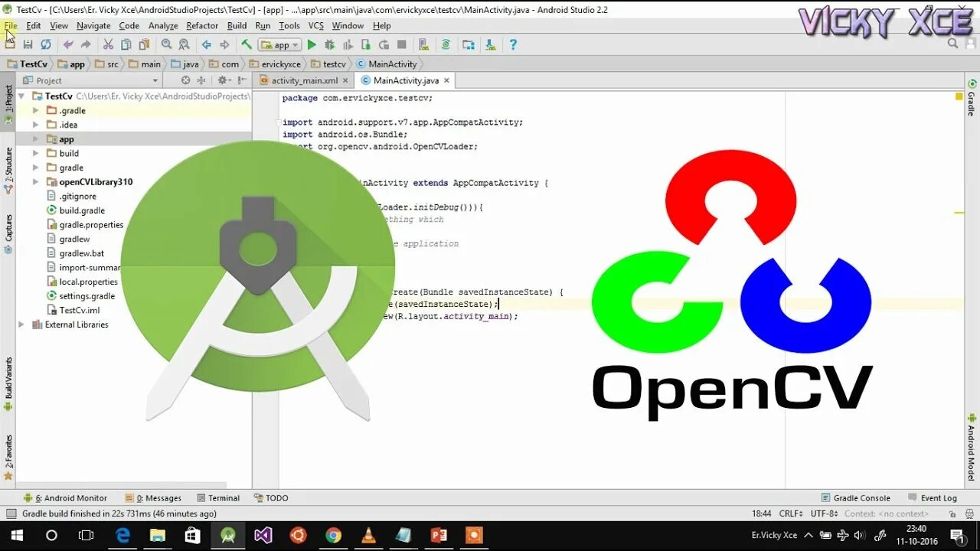Select build.gradle in the project tree

click(x=82, y=210)
